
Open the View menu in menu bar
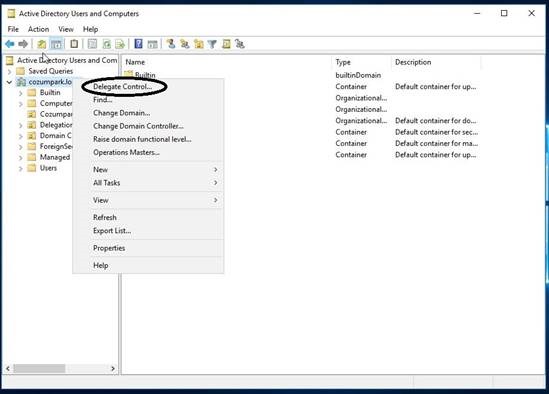click(66, 29)
